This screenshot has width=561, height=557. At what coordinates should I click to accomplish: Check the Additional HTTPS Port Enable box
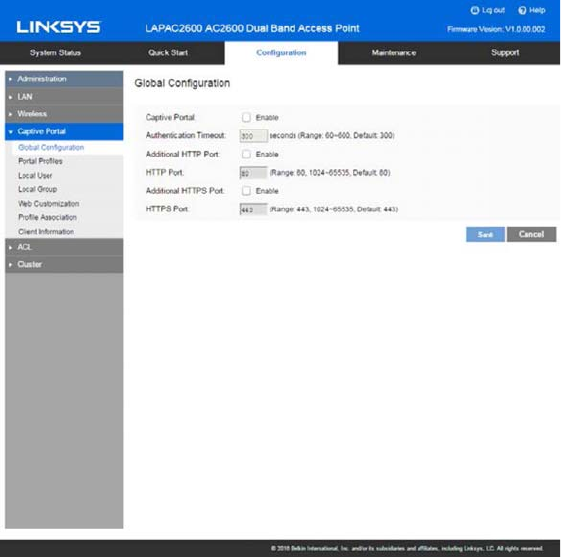pos(246,191)
